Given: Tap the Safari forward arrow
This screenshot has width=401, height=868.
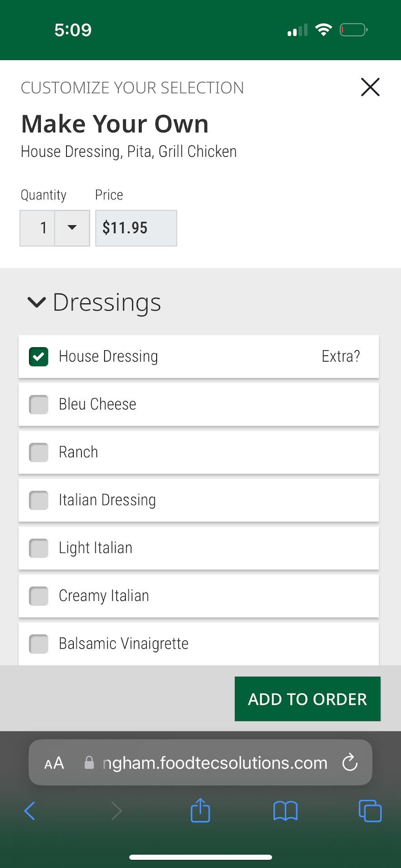Looking at the screenshot, I should 116,811.
